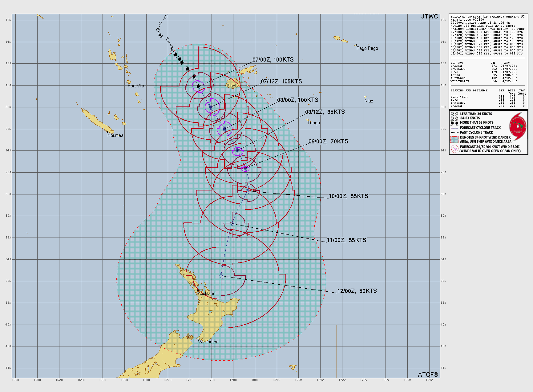Screen dimensions: 533x392
Task: Pick the 34 knot wind danger area swatch
Action: tap(454, 139)
